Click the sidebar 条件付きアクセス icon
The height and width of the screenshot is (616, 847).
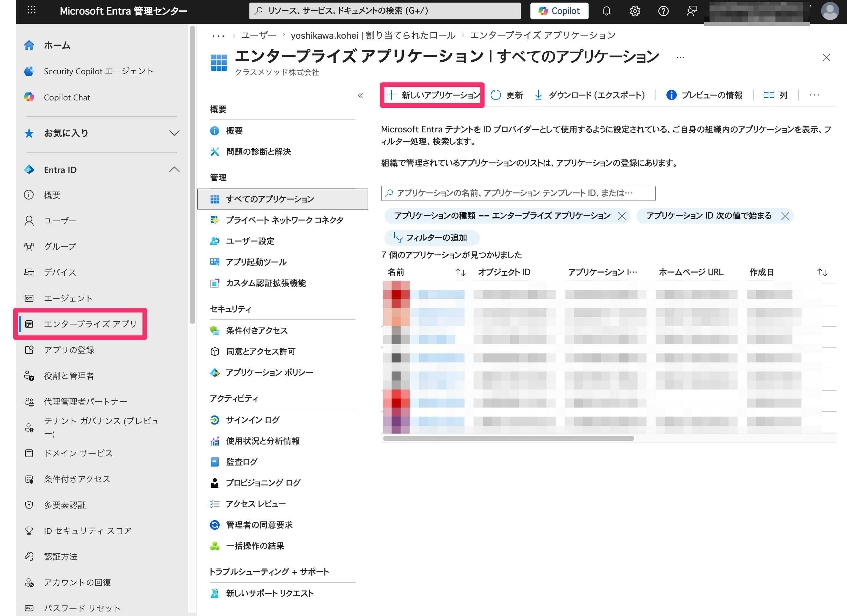29,479
